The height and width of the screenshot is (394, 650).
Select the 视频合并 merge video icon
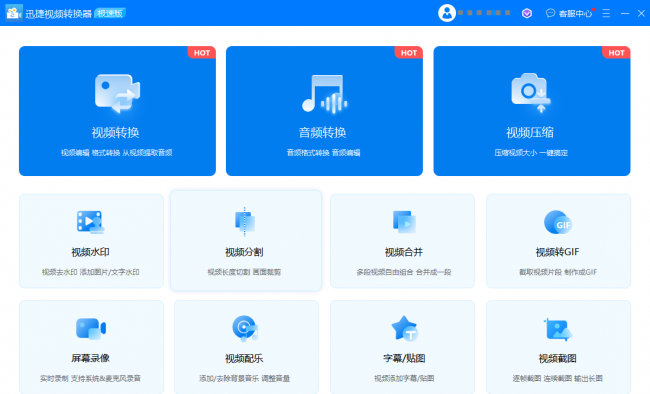point(404,222)
